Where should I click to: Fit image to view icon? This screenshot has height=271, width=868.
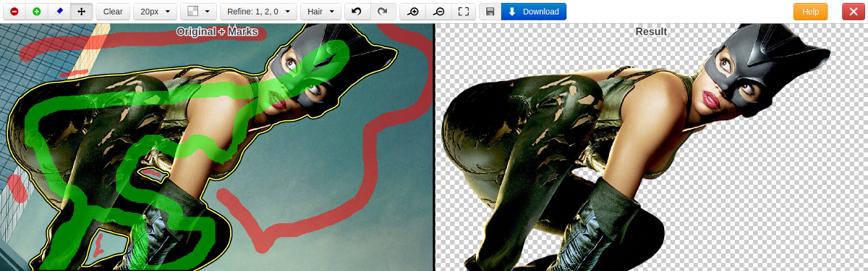464,12
